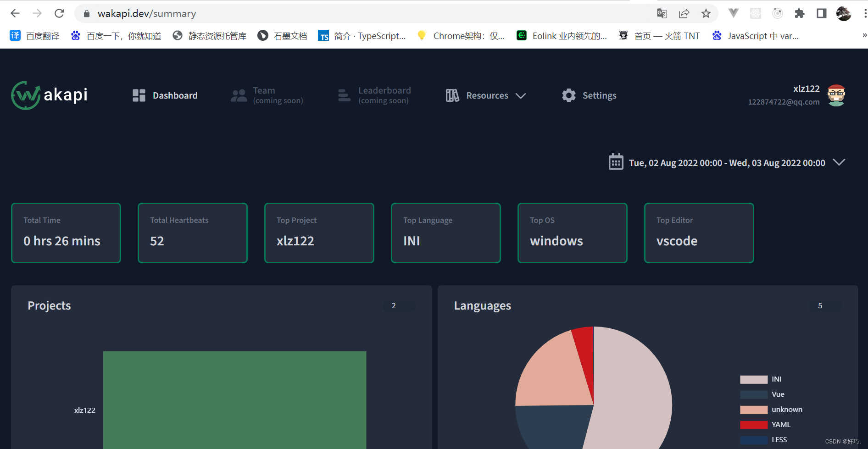Toggle unknown legend swatch
The image size is (868, 449).
point(754,410)
